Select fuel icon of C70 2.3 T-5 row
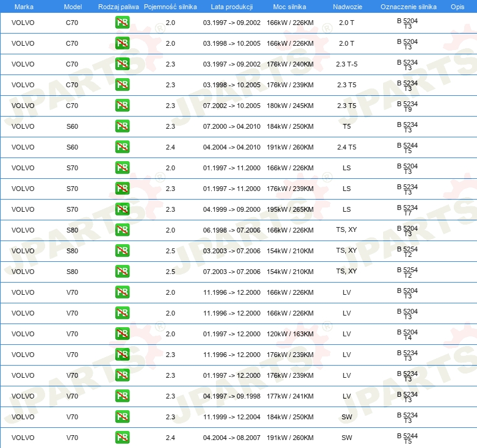477x448 pixels. click(x=122, y=64)
